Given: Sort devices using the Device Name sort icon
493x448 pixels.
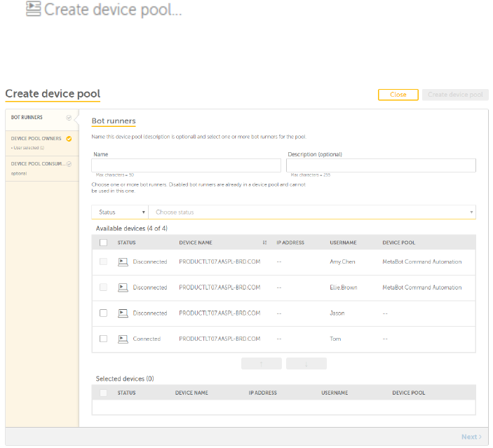Looking at the screenshot, I should click(264, 243).
